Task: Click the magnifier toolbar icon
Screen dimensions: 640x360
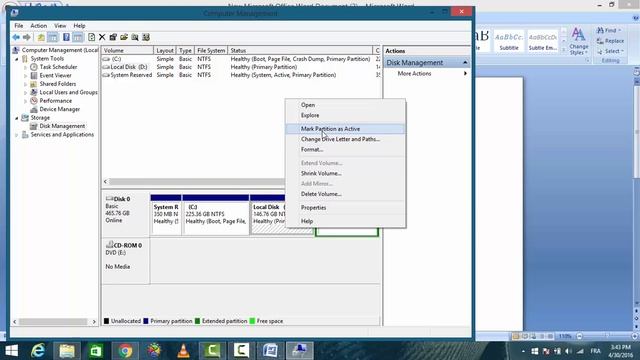Action: 135,38
